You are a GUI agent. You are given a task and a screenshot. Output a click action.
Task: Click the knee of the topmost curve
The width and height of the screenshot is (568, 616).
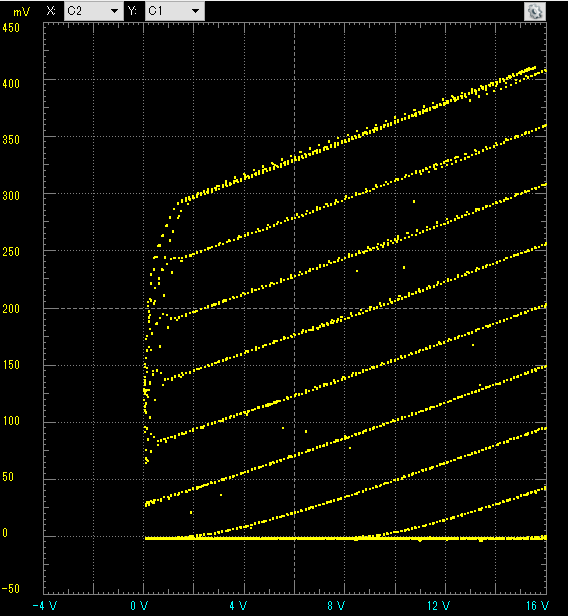coord(180,203)
